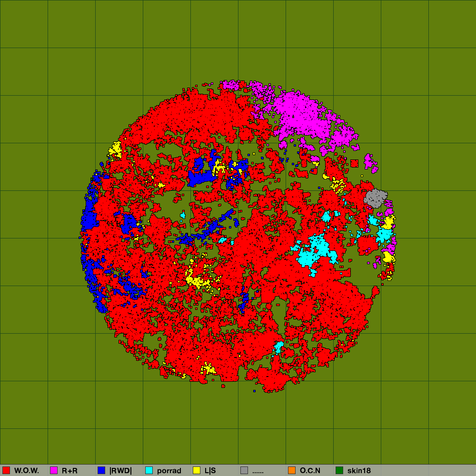Click the gray territory blob on the map

point(376,198)
